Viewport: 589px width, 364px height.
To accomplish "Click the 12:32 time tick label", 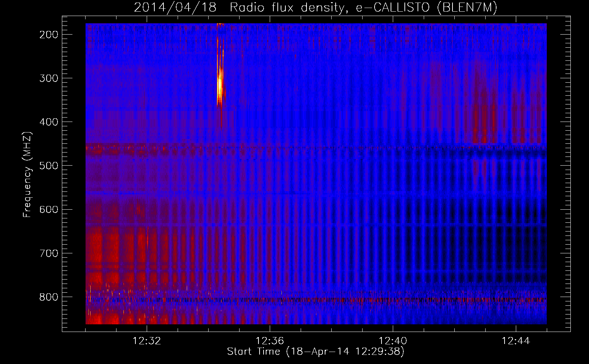I will coord(147,341).
